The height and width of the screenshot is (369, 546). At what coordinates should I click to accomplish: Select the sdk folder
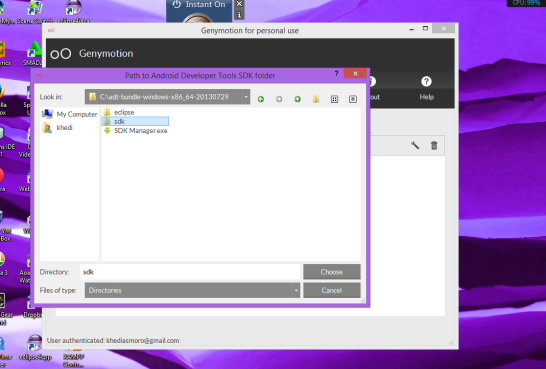135,121
